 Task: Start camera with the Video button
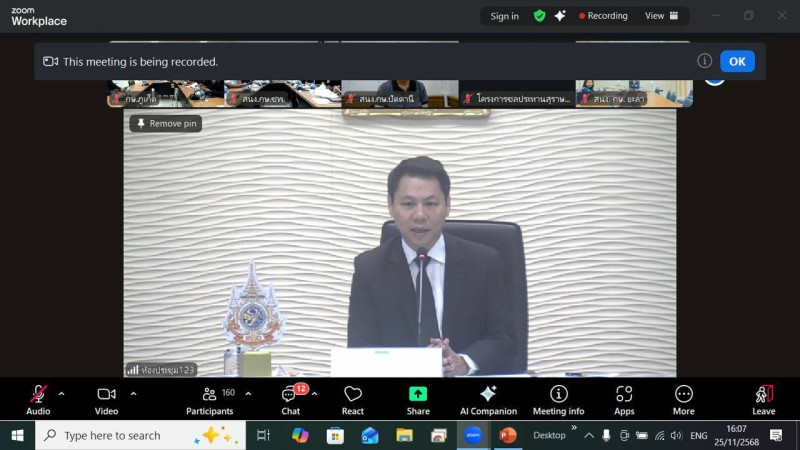click(x=106, y=398)
